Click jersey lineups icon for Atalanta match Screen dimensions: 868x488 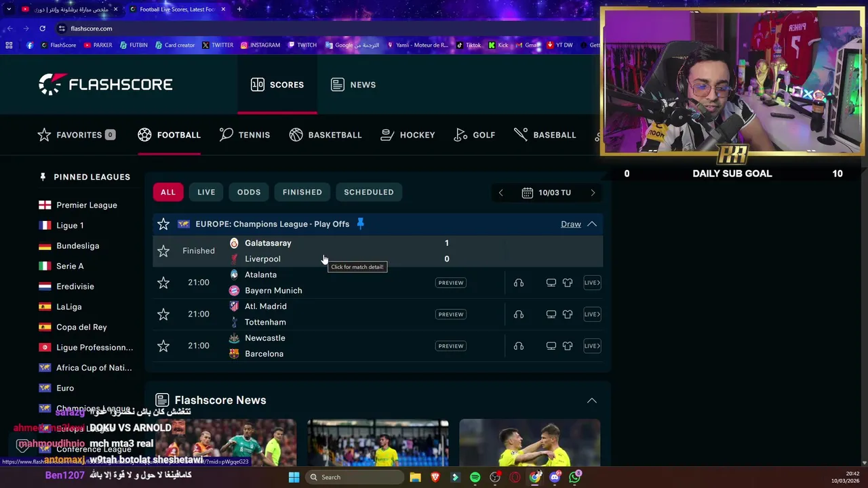568,283
